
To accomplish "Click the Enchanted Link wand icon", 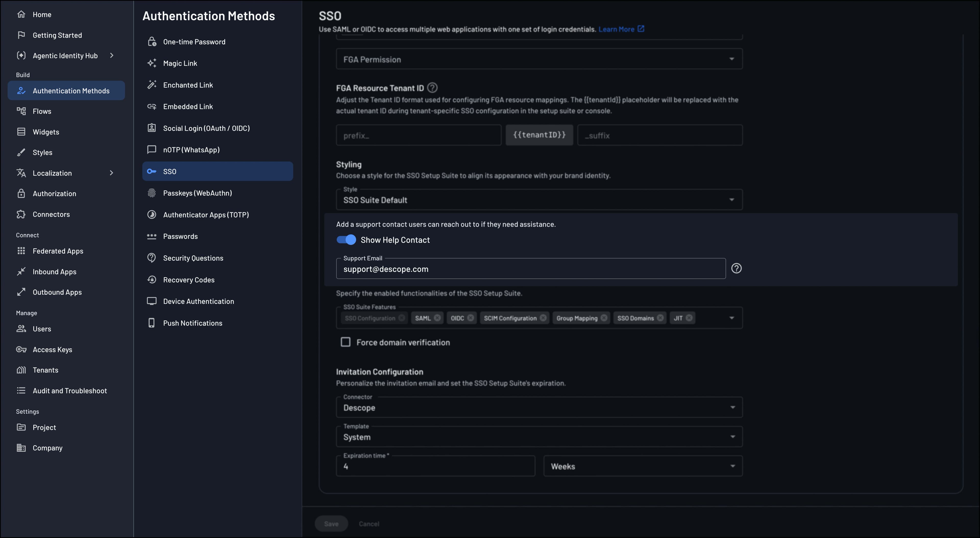I will [152, 85].
